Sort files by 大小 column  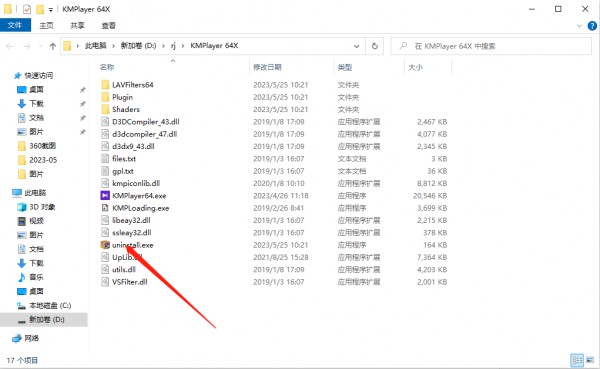click(x=415, y=67)
